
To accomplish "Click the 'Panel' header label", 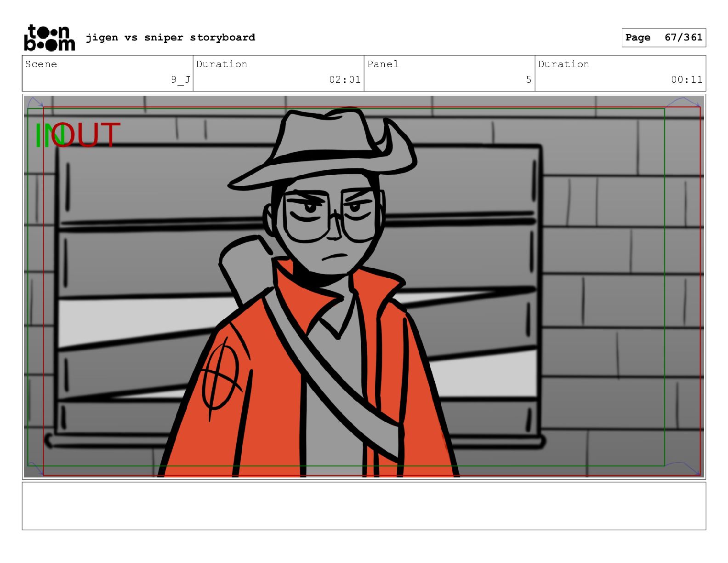I will (383, 64).
